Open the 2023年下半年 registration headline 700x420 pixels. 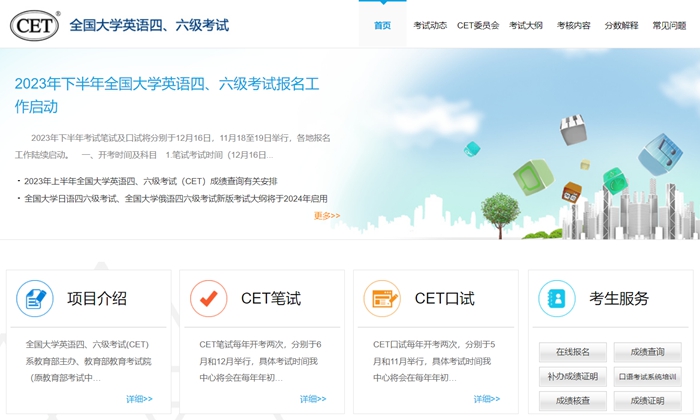click(x=167, y=94)
